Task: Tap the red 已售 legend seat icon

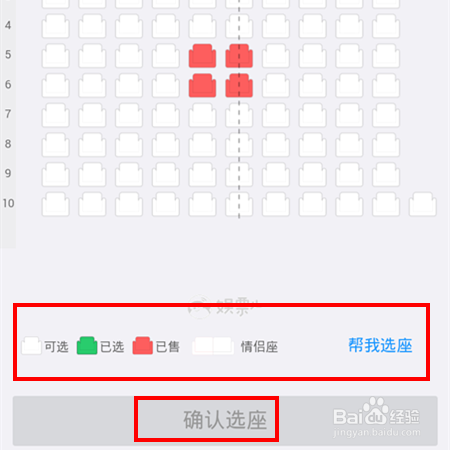Action: point(143,346)
